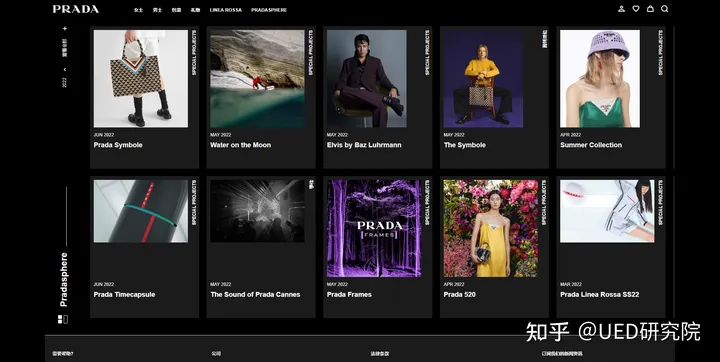Click The Sound of Prada Cannes title
The image size is (720, 362).
point(255,294)
